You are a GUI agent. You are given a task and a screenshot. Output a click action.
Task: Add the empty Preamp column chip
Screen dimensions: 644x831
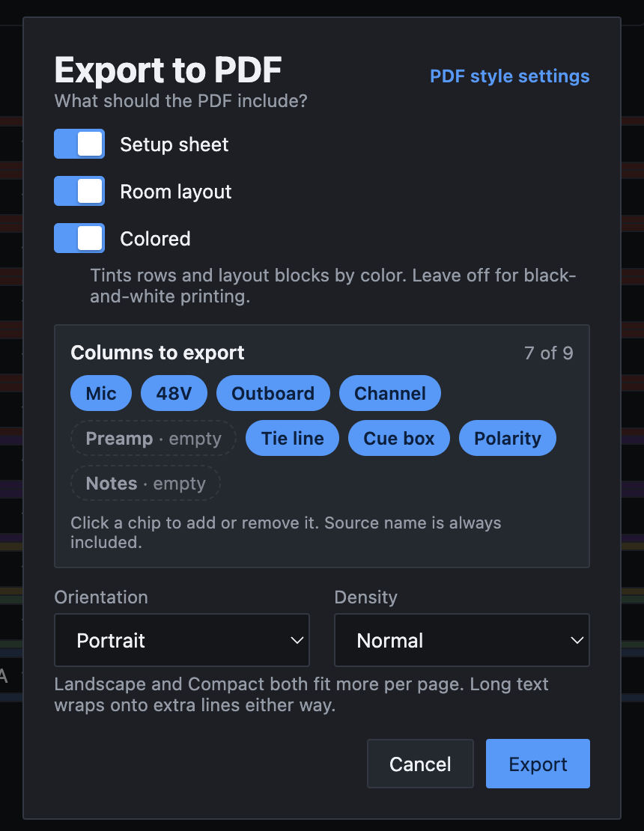click(x=154, y=438)
